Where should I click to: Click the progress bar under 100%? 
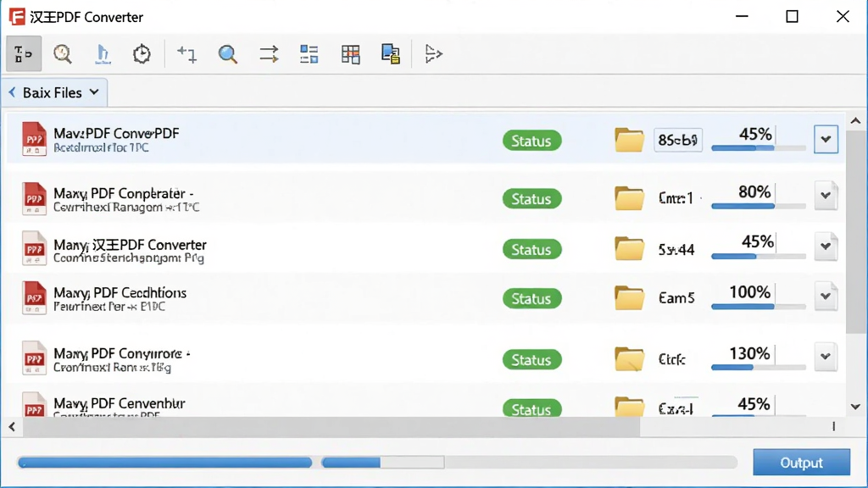(x=759, y=306)
